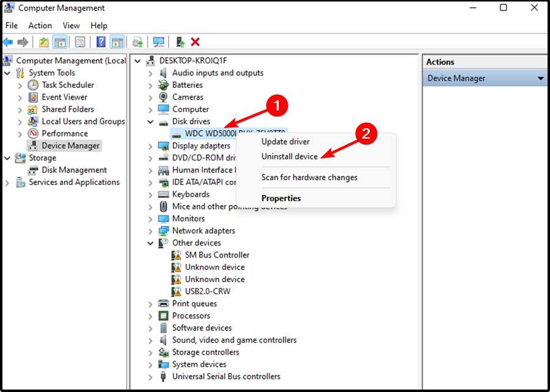Choose Scan for hardware changes context entry
550x392 pixels.
tap(309, 177)
